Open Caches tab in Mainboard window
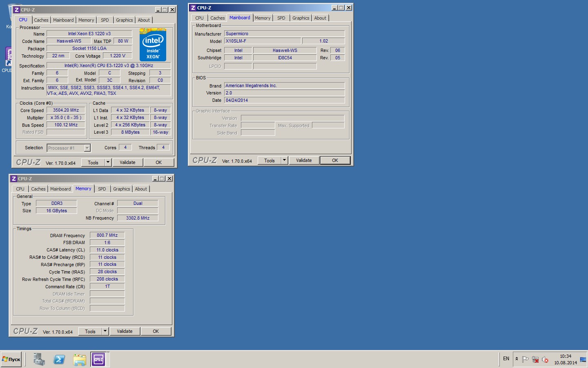Screen dimensions: 588x368 218,18
